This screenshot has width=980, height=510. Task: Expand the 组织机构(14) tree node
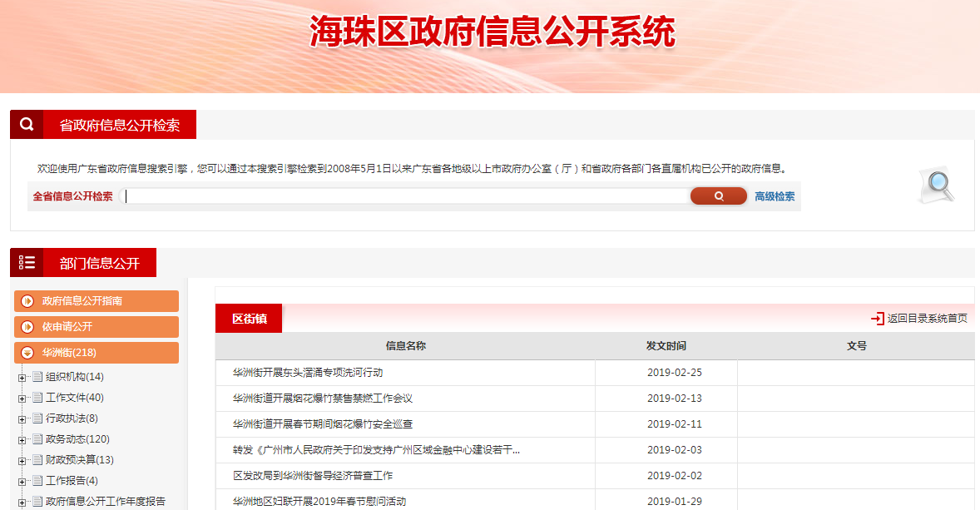click(22, 378)
